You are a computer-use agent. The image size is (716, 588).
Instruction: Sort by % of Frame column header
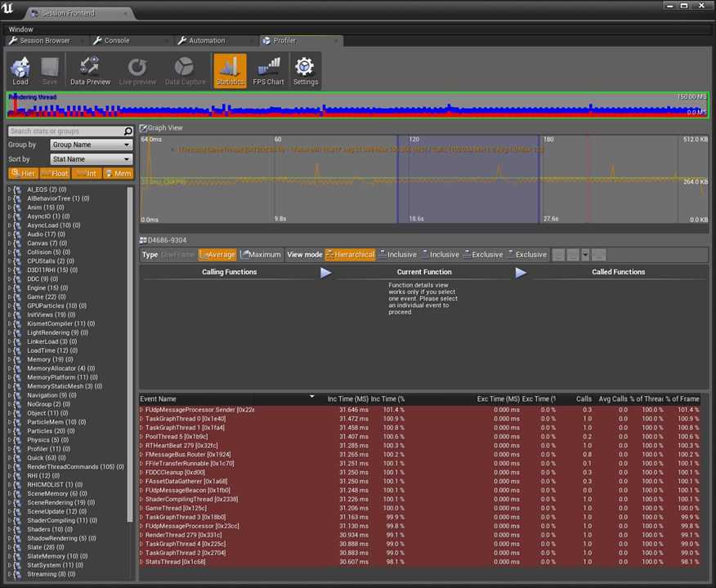tap(682, 399)
